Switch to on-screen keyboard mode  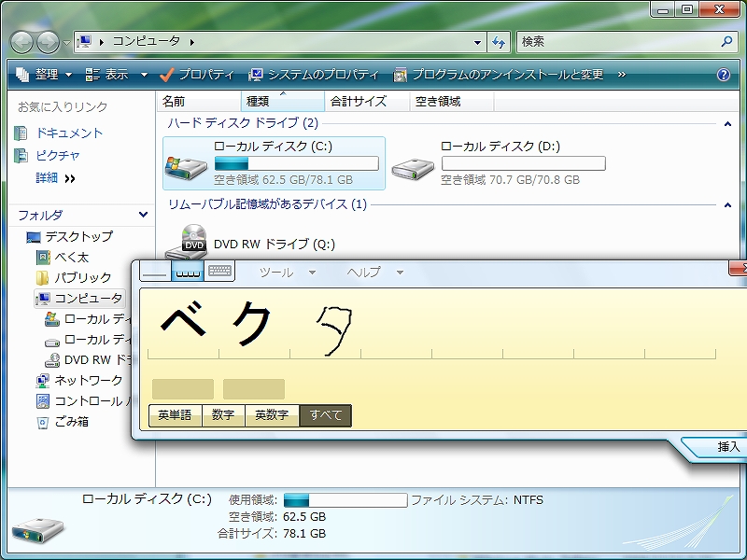click(x=219, y=272)
